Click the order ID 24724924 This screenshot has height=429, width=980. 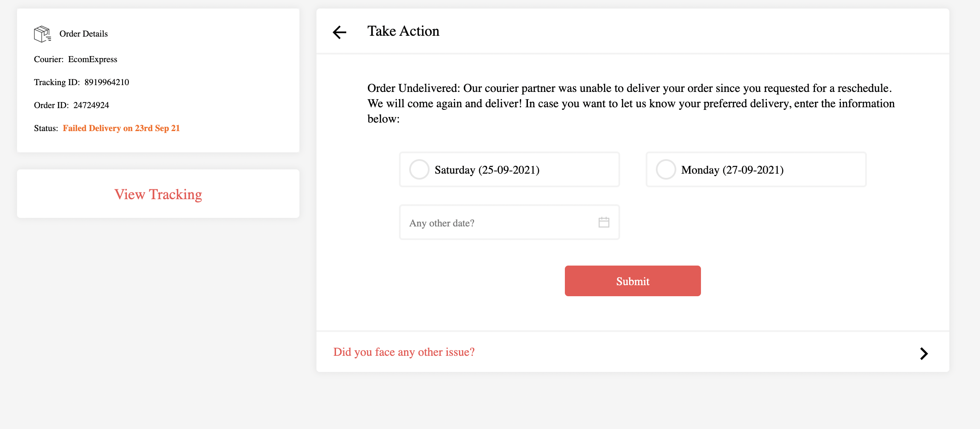[x=91, y=105]
